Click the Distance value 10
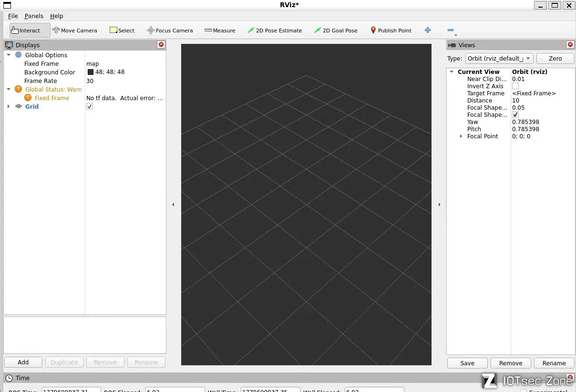576x392 pixels. pos(515,100)
